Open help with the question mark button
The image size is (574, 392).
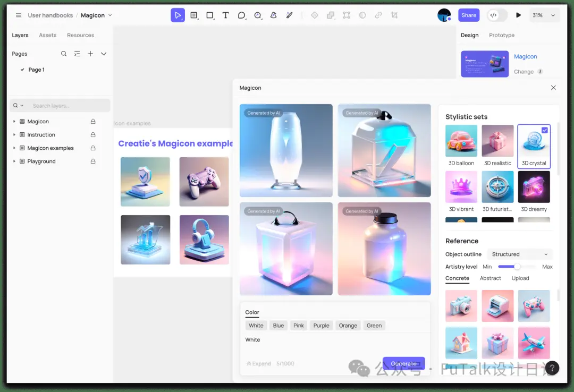tap(552, 368)
